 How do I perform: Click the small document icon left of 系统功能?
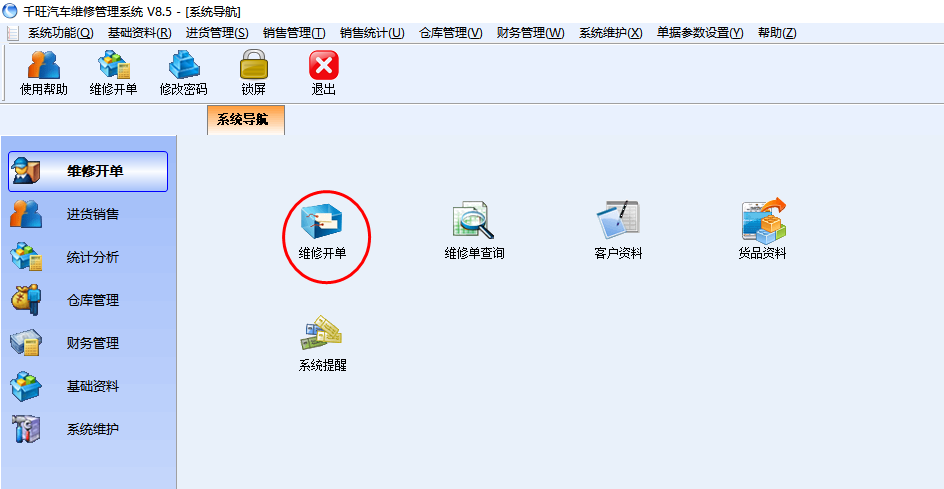(x=13, y=34)
